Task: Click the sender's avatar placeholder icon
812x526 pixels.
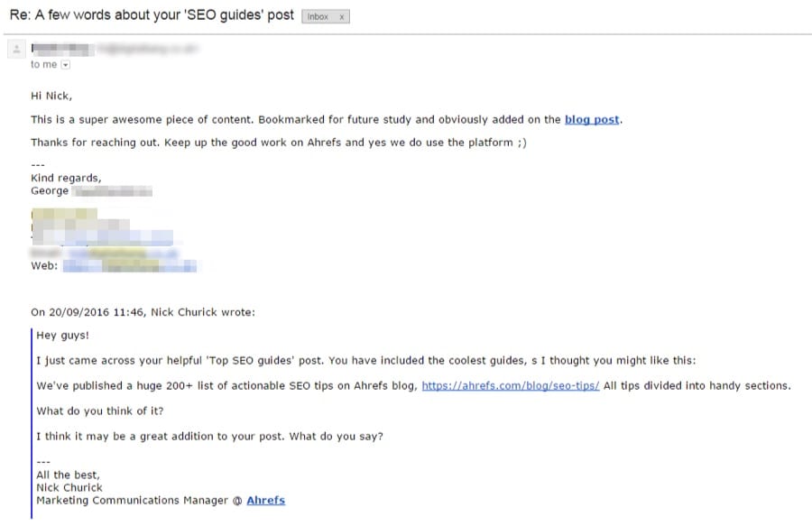Action: click(x=16, y=50)
